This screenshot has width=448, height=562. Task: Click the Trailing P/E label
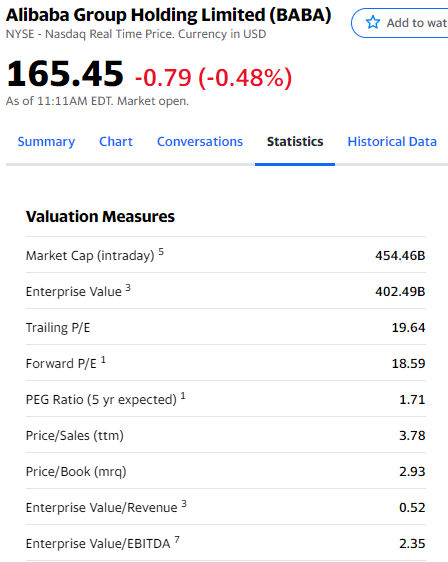[x=58, y=328]
